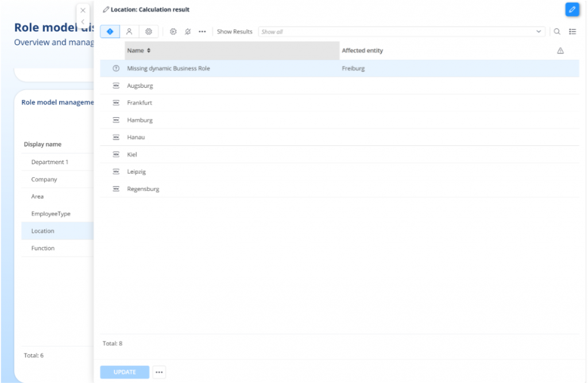
Task: Toggle the person filter button
Action: click(x=129, y=32)
